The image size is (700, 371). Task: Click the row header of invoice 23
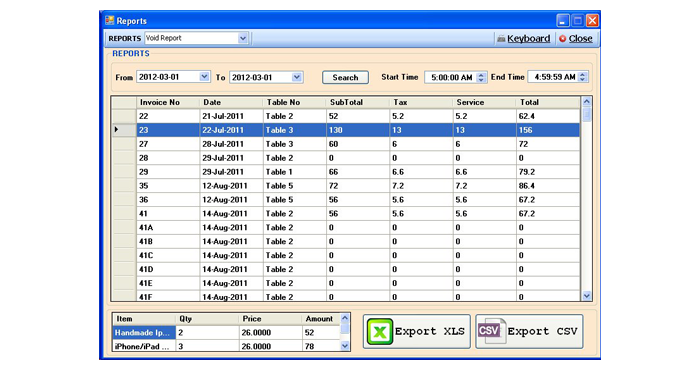(124, 130)
